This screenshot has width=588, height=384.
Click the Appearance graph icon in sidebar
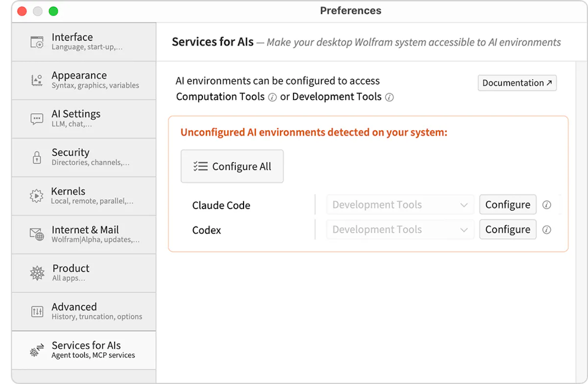pyautogui.click(x=37, y=80)
